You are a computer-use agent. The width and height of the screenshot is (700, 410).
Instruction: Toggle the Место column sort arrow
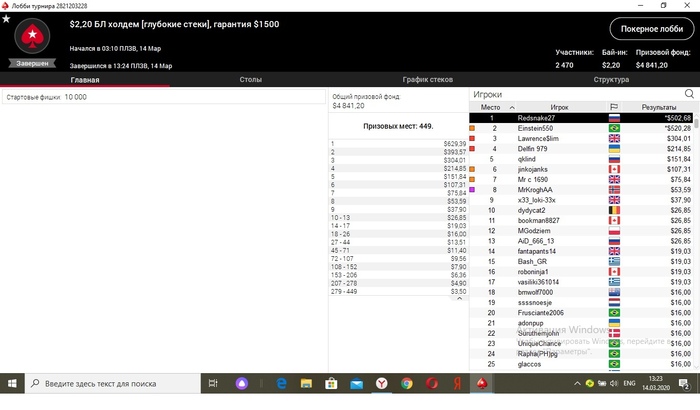pos(512,108)
